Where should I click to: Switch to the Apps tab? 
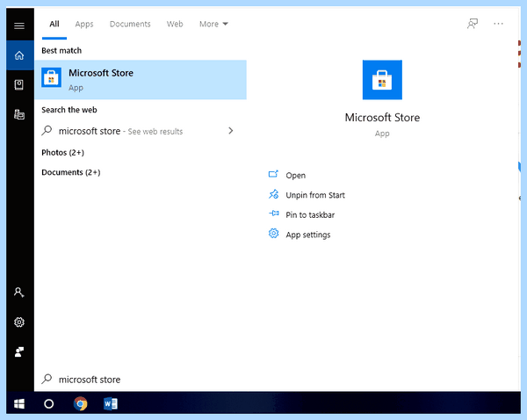(84, 24)
